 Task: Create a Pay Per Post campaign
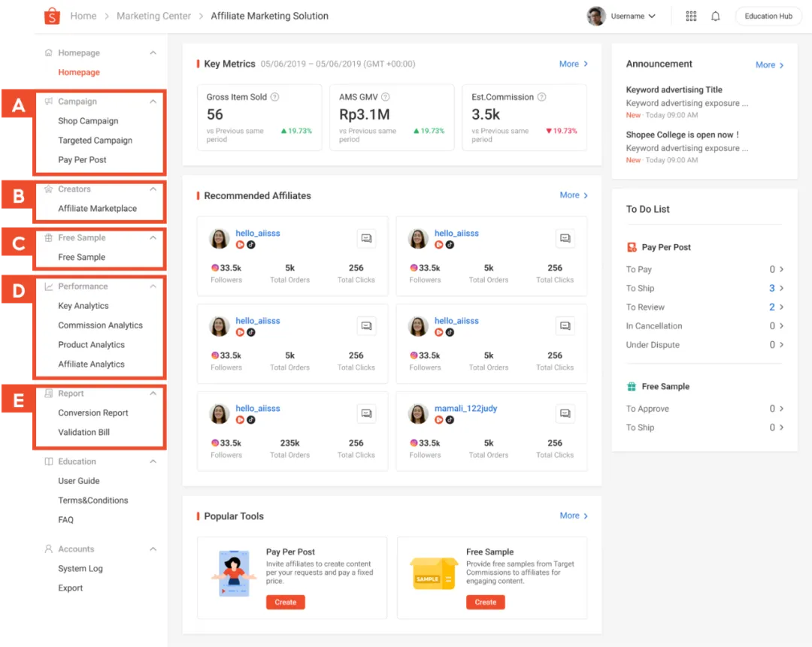(286, 602)
